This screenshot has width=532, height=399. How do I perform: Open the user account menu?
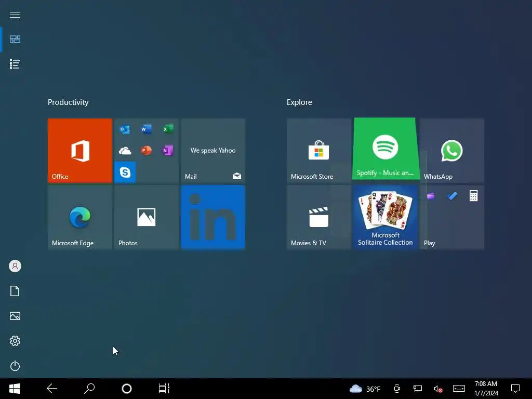tap(15, 266)
